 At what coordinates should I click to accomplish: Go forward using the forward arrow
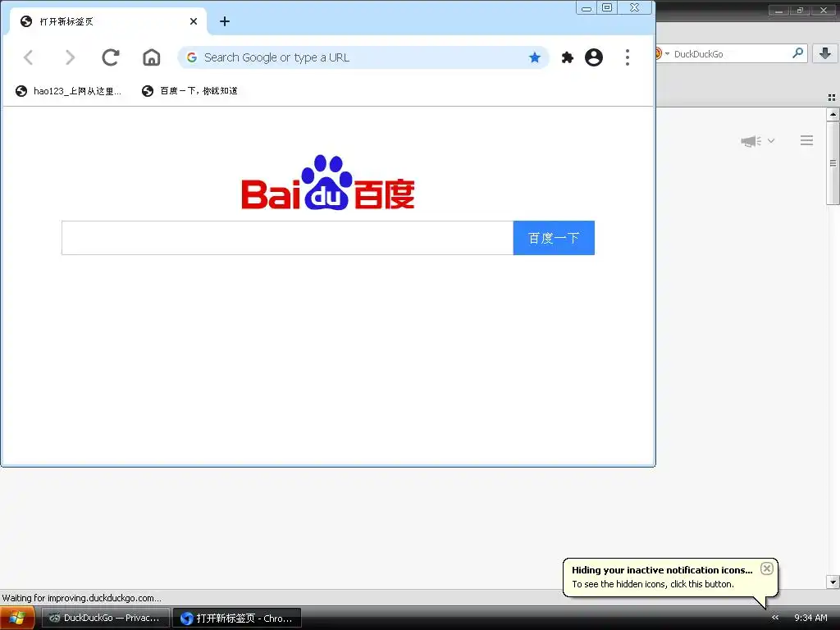tap(70, 57)
